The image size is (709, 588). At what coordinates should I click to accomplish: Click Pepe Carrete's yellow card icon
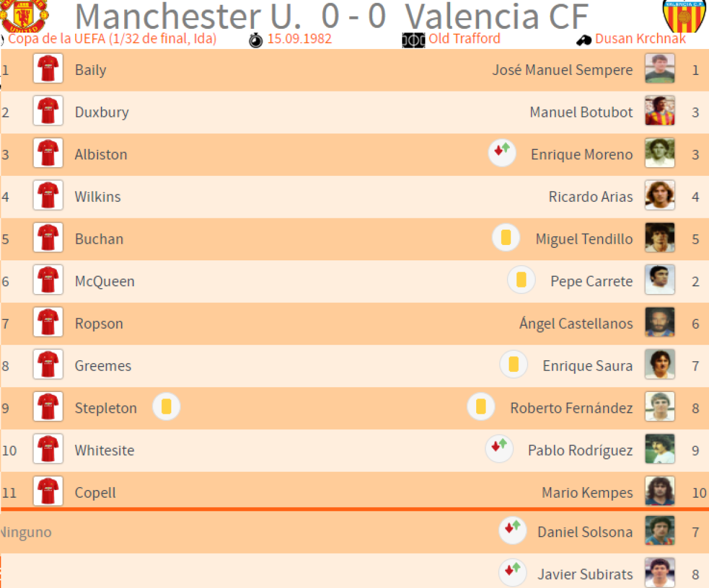[521, 280]
